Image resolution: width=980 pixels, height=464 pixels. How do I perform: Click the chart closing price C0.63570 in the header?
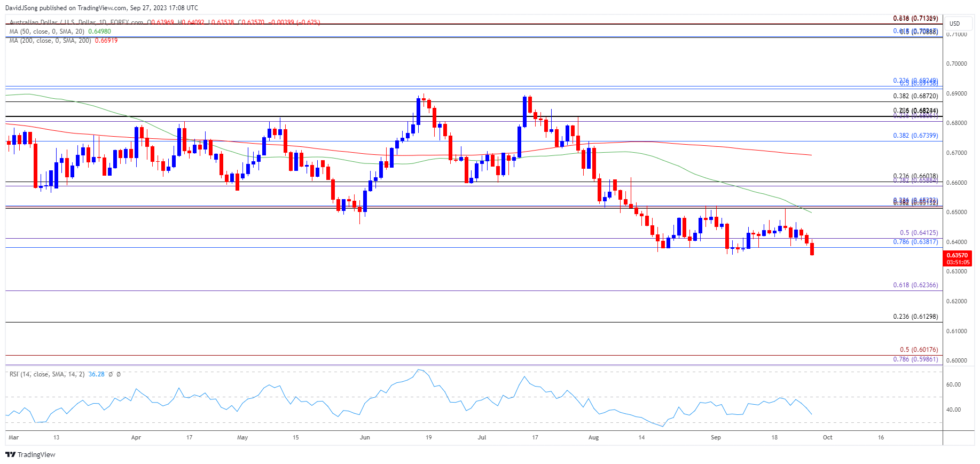pos(250,22)
